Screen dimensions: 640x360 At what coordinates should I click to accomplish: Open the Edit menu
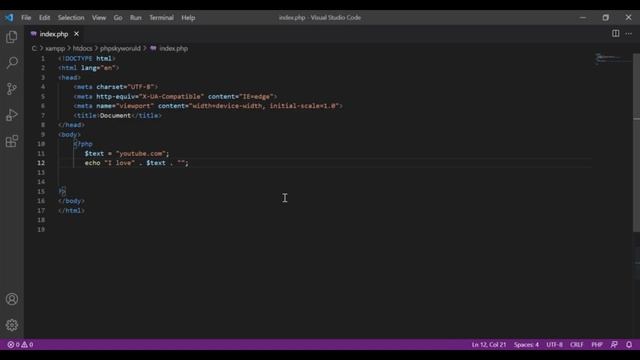coord(44,18)
